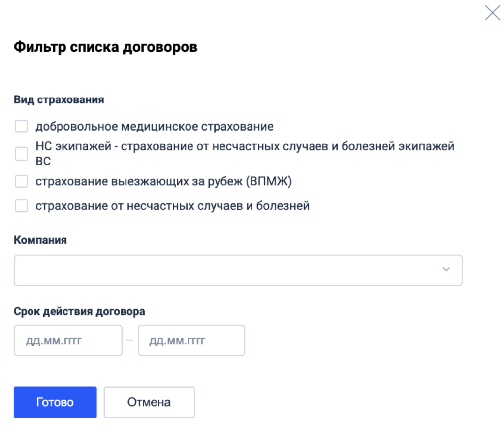
Task: Close the filter dialog with the X icon
Action: pyautogui.click(x=492, y=14)
